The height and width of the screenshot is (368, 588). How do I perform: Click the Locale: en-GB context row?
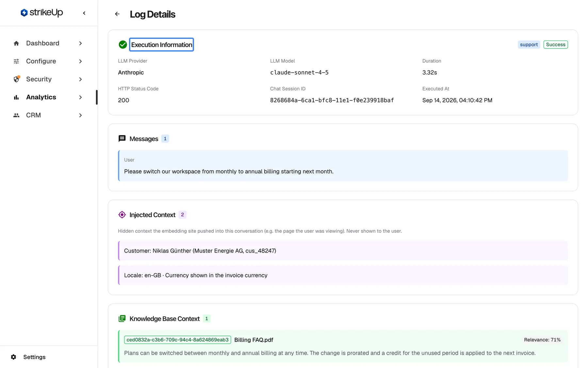(x=343, y=275)
